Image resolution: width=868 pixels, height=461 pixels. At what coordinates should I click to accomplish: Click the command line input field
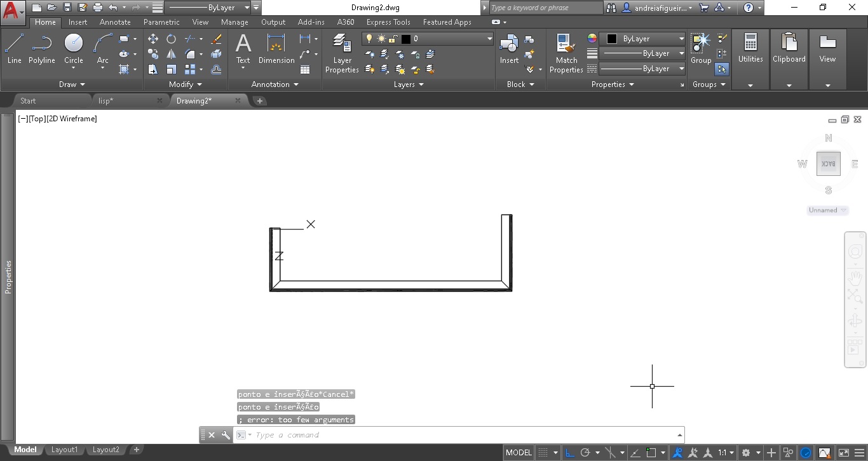458,435
